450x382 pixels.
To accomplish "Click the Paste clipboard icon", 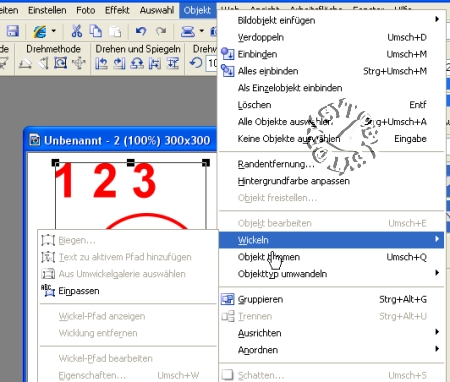I will [115, 31].
